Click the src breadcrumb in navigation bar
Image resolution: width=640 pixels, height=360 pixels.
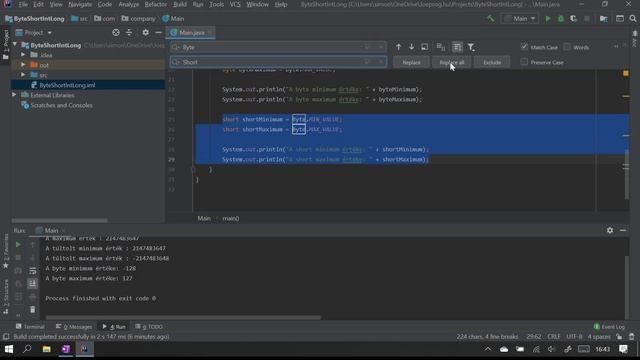(80, 19)
